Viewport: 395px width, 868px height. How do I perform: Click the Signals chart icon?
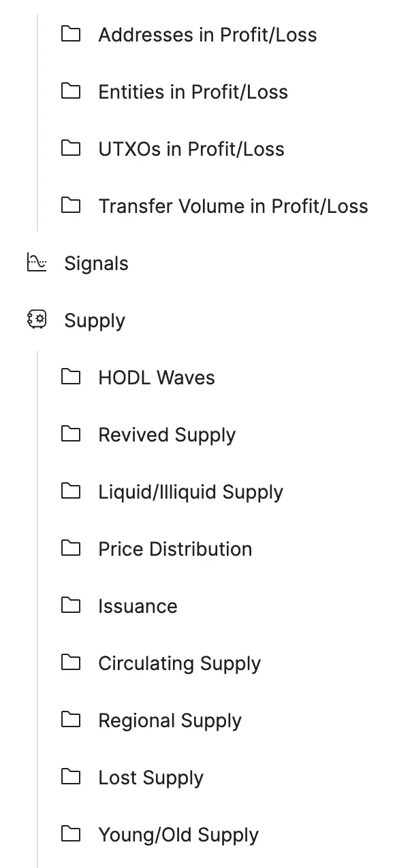click(x=37, y=263)
